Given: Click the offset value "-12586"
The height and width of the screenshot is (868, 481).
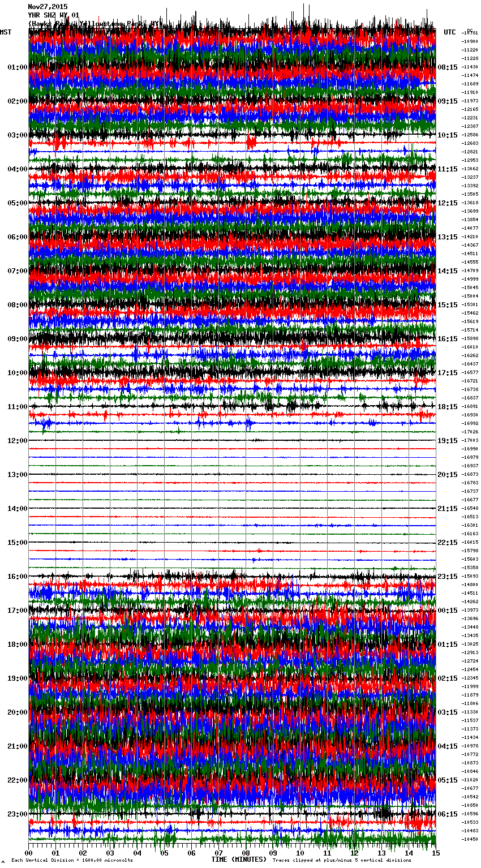Looking at the screenshot, I should coord(470,135).
